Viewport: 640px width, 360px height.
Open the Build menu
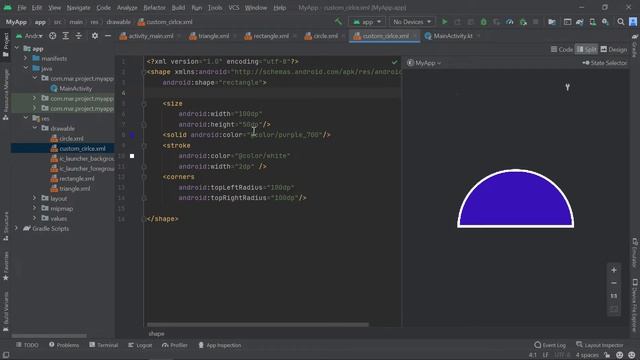178,8
